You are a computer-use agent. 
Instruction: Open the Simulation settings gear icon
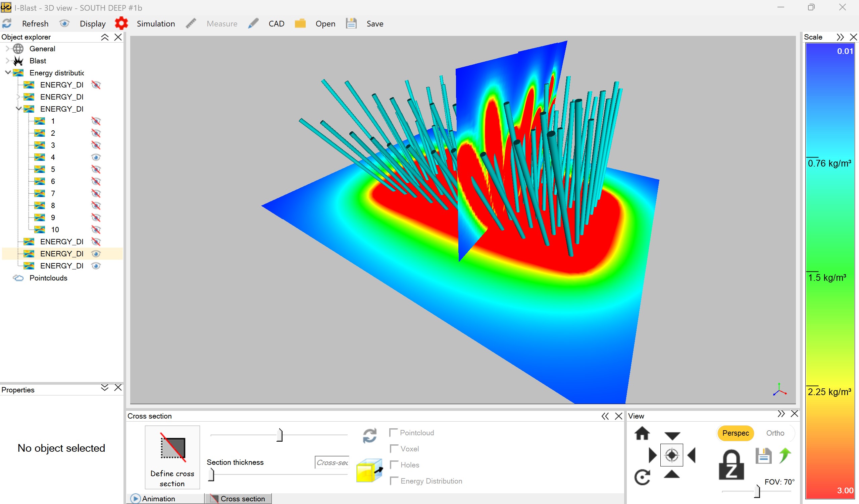pos(121,23)
